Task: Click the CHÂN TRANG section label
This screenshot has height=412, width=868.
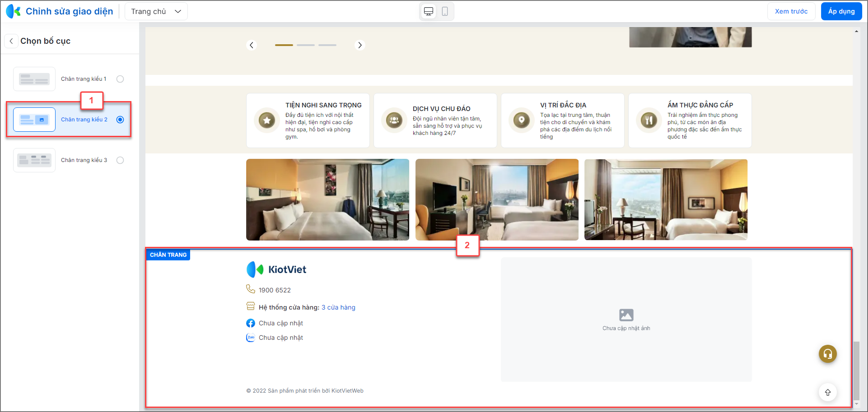Action: [x=168, y=255]
